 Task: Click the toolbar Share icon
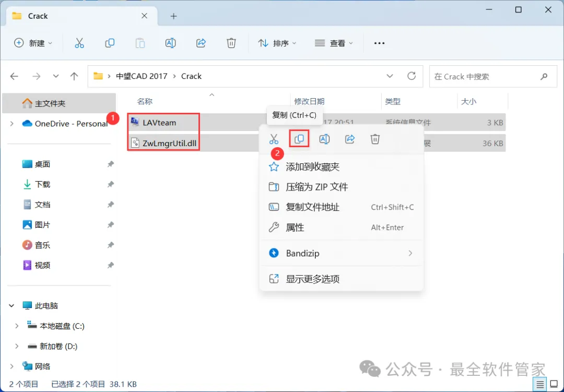[x=201, y=43]
